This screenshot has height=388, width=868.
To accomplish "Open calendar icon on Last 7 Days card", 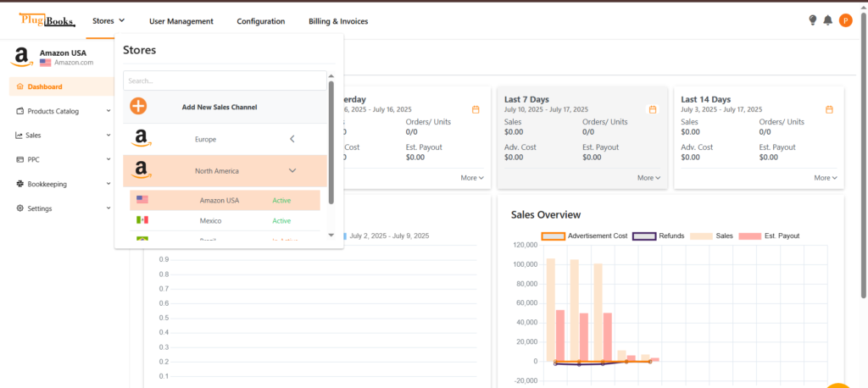I will pyautogui.click(x=653, y=109).
